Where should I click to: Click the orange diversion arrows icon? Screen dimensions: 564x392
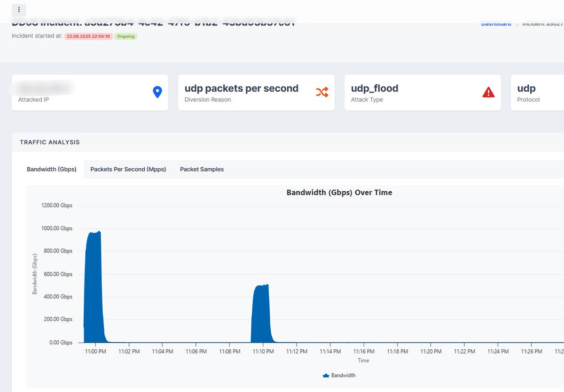point(323,92)
